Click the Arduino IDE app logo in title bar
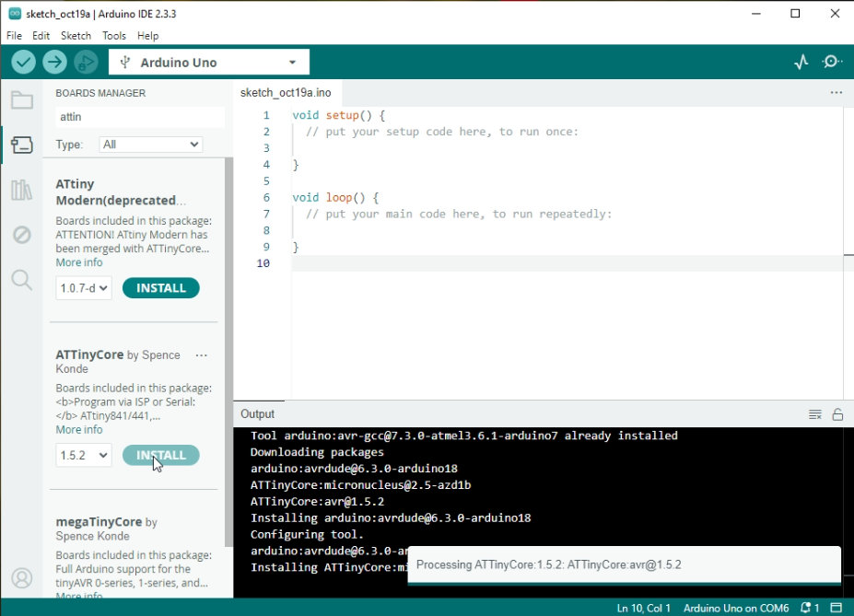The height and width of the screenshot is (616, 854). 15,14
